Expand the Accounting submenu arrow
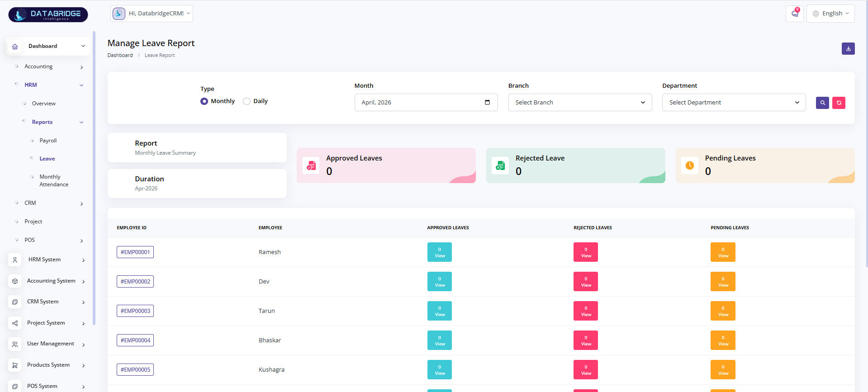 (82, 67)
